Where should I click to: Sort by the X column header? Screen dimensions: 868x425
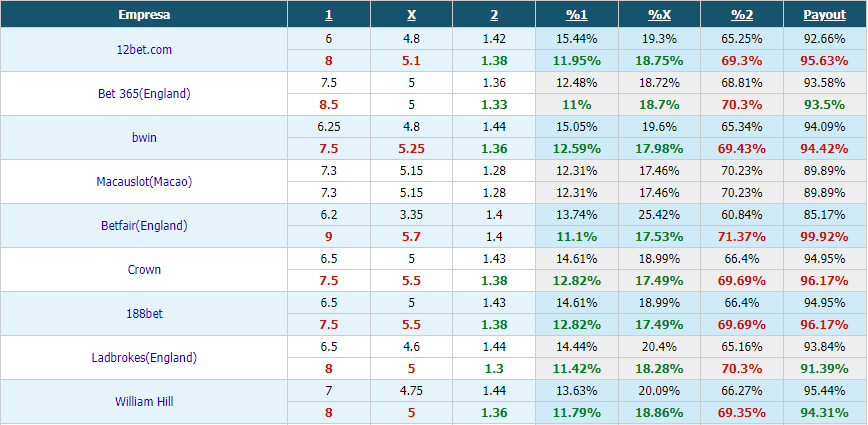click(411, 15)
